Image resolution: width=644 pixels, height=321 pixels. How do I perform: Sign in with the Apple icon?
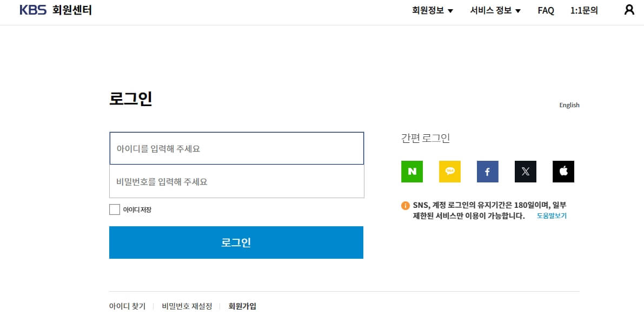(x=563, y=172)
